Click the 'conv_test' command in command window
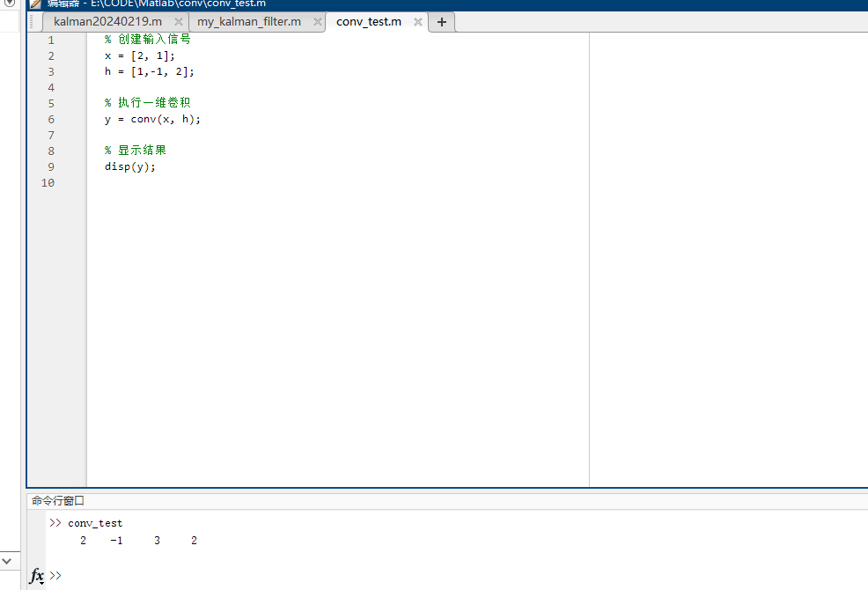 tap(95, 523)
